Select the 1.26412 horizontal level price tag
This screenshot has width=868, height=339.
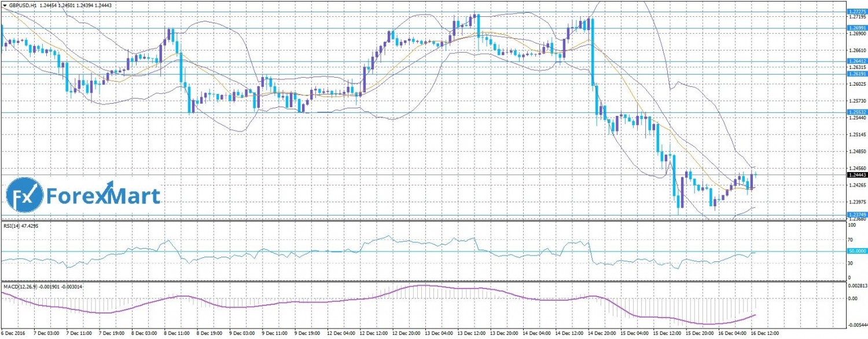point(856,61)
